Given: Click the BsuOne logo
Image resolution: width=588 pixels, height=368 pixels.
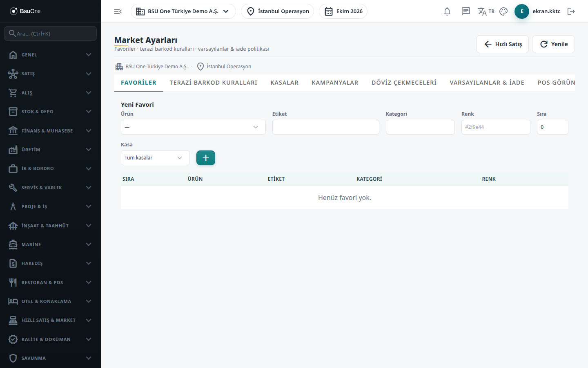Looking at the screenshot, I should [x=25, y=11].
